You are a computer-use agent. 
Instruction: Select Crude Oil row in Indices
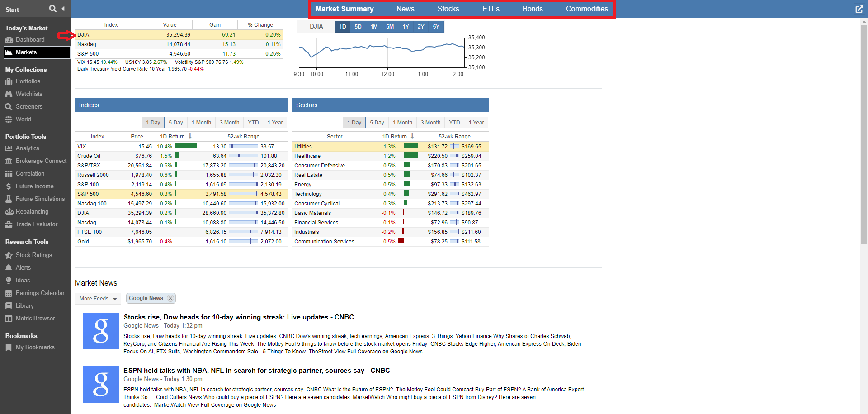click(x=181, y=156)
